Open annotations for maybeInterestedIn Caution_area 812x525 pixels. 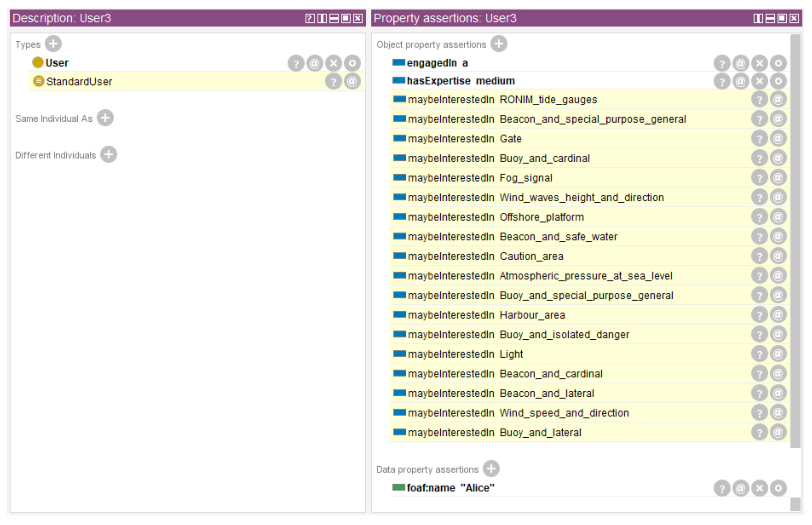point(778,256)
